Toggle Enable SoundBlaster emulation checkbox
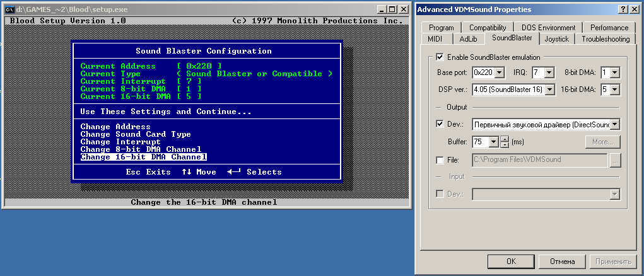This screenshot has height=276, width=644. (440, 57)
